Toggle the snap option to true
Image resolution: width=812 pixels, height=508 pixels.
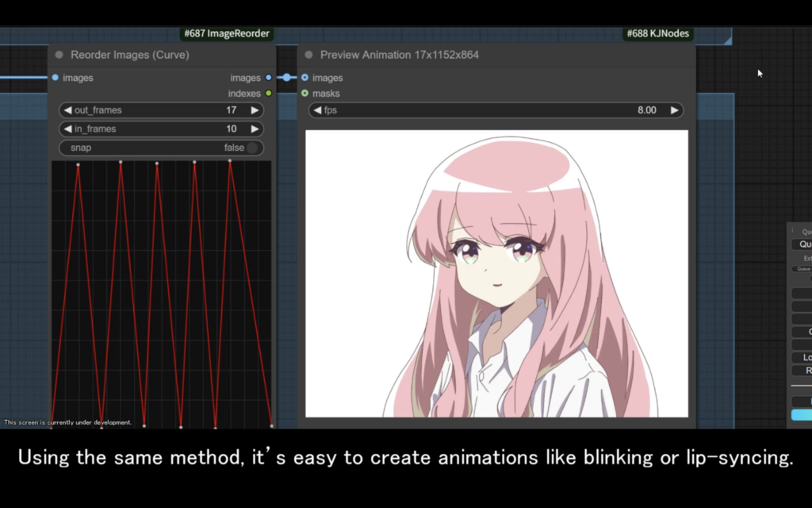click(252, 148)
